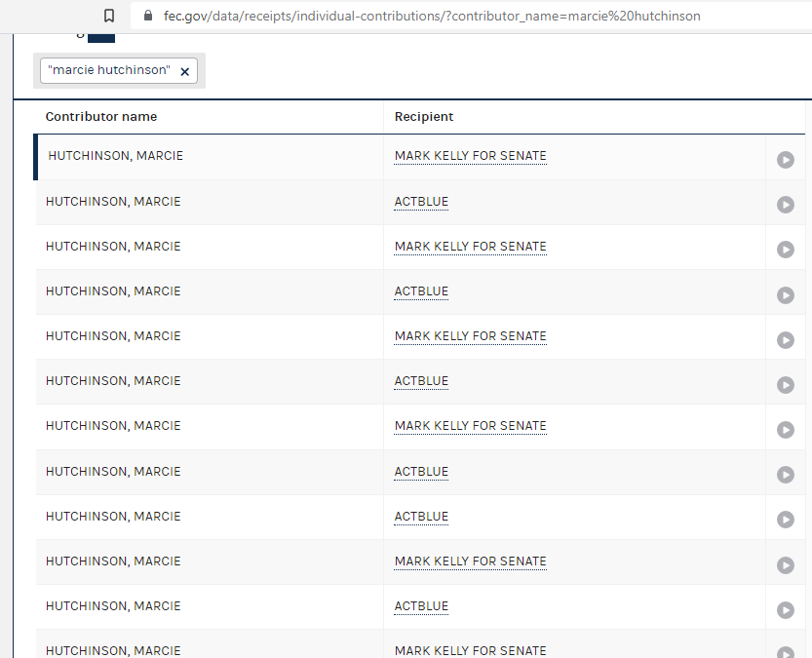The image size is (812, 658).
Task: Expand details arrow on the tenth row
Action: point(785,565)
